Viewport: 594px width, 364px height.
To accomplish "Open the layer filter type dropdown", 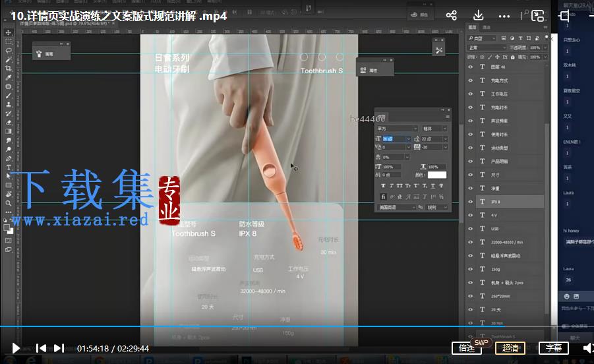I will [482, 38].
